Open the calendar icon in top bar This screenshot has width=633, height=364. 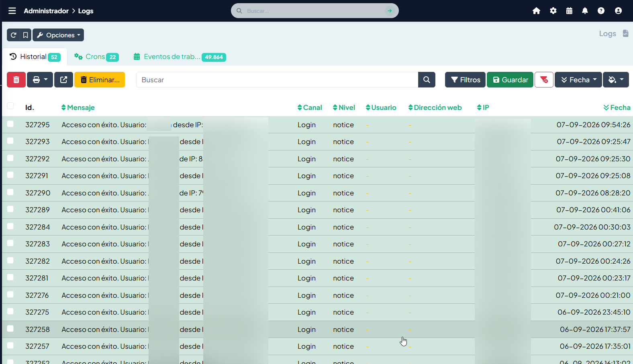(569, 11)
